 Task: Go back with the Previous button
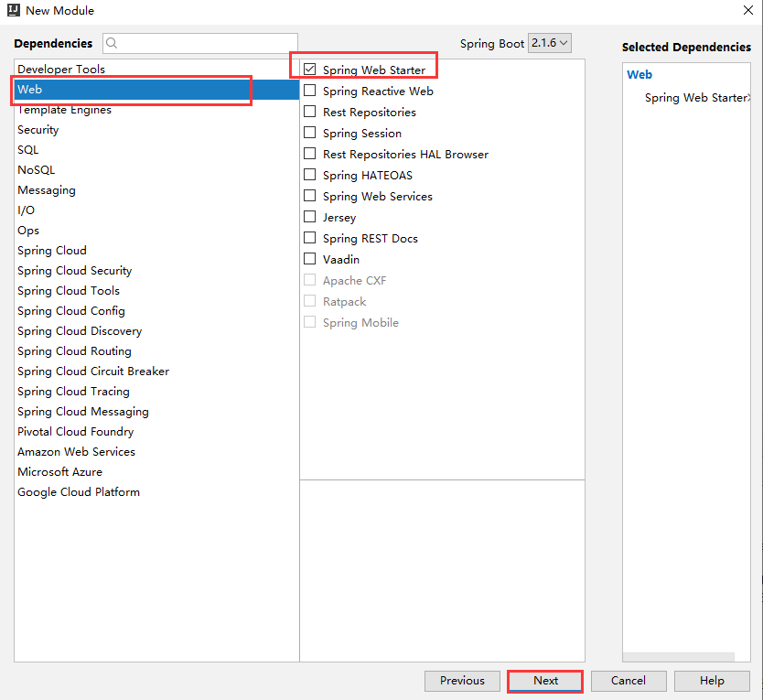click(x=462, y=681)
